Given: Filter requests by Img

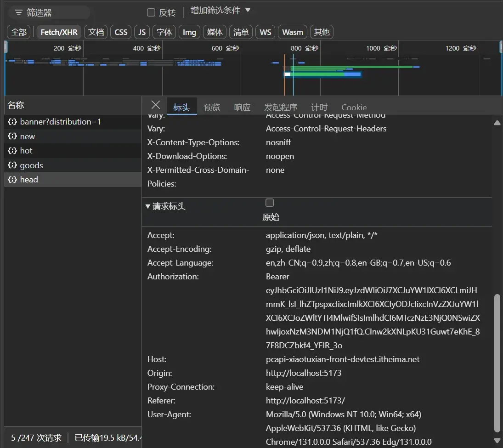Looking at the screenshot, I should (189, 32).
